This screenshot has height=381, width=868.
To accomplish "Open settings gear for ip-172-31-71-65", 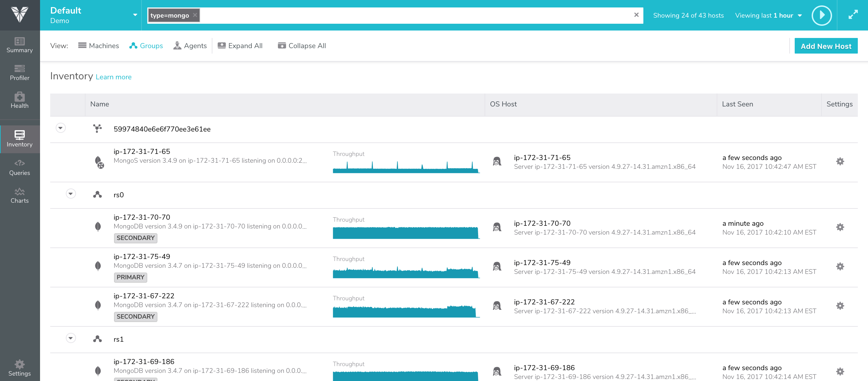I will [x=840, y=162].
